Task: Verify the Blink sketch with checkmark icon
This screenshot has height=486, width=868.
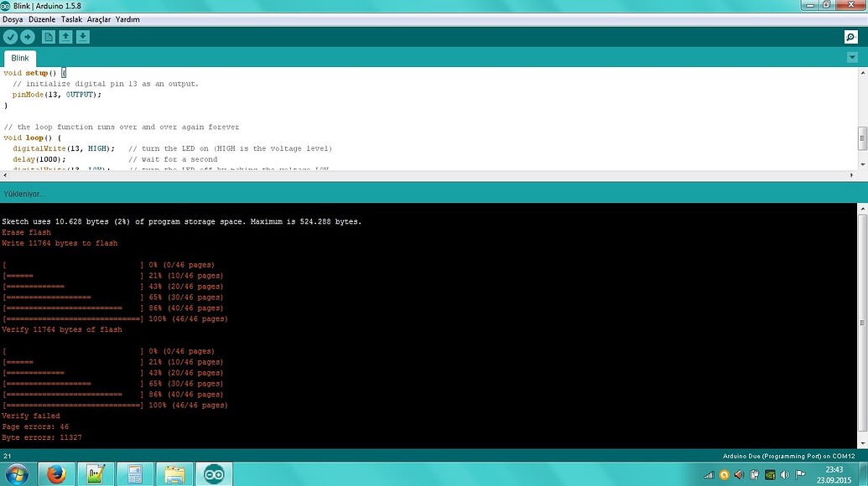Action: point(10,36)
